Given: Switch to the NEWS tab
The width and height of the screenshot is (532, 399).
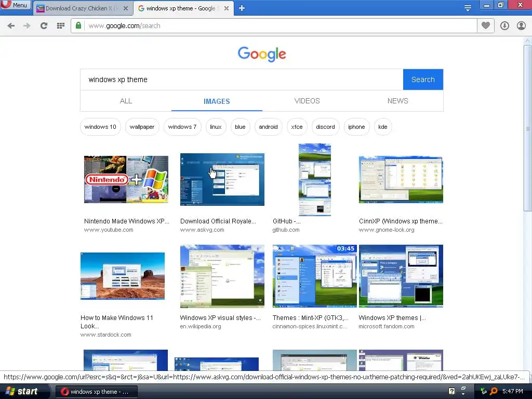Looking at the screenshot, I should [x=397, y=101].
